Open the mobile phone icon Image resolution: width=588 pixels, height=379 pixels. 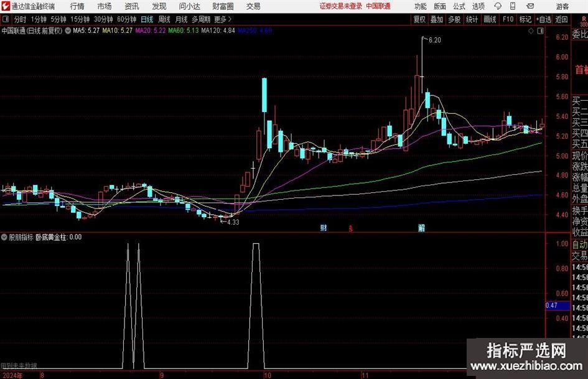click(x=513, y=6)
